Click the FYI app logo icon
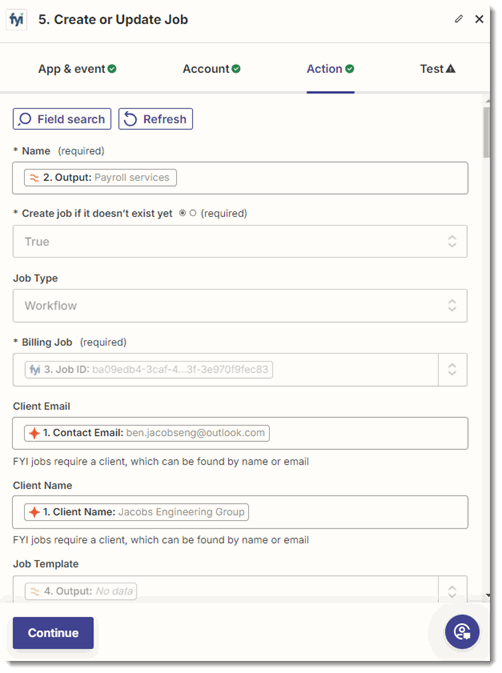 pyautogui.click(x=16, y=20)
